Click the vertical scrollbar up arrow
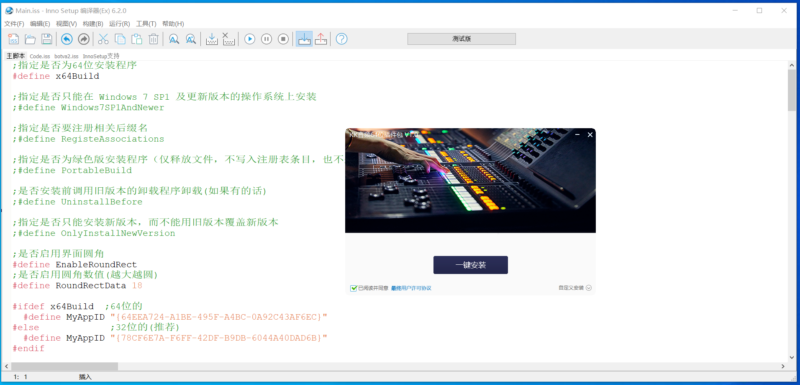The height and width of the screenshot is (385, 800). (x=792, y=65)
